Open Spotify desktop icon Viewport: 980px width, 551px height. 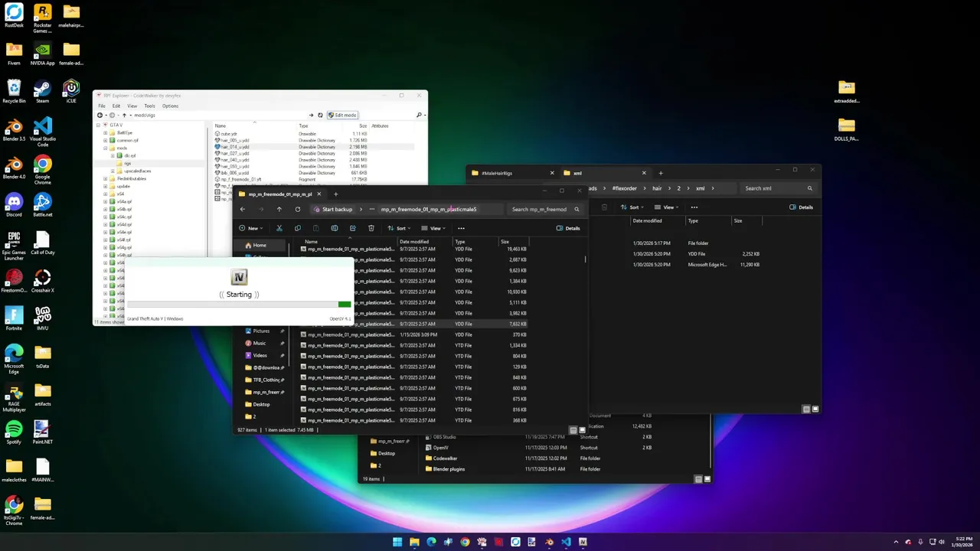(14, 432)
